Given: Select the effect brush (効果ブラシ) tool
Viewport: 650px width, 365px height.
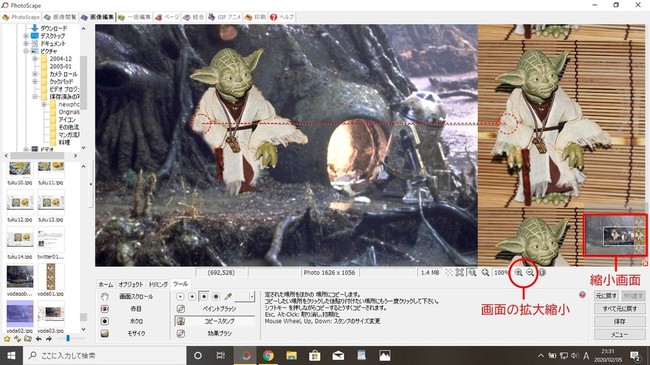Looking at the screenshot, I should click(215, 333).
